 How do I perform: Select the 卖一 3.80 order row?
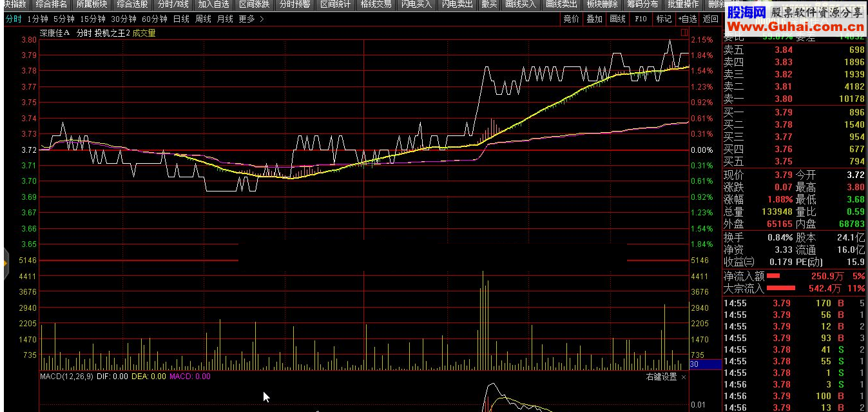(795, 99)
